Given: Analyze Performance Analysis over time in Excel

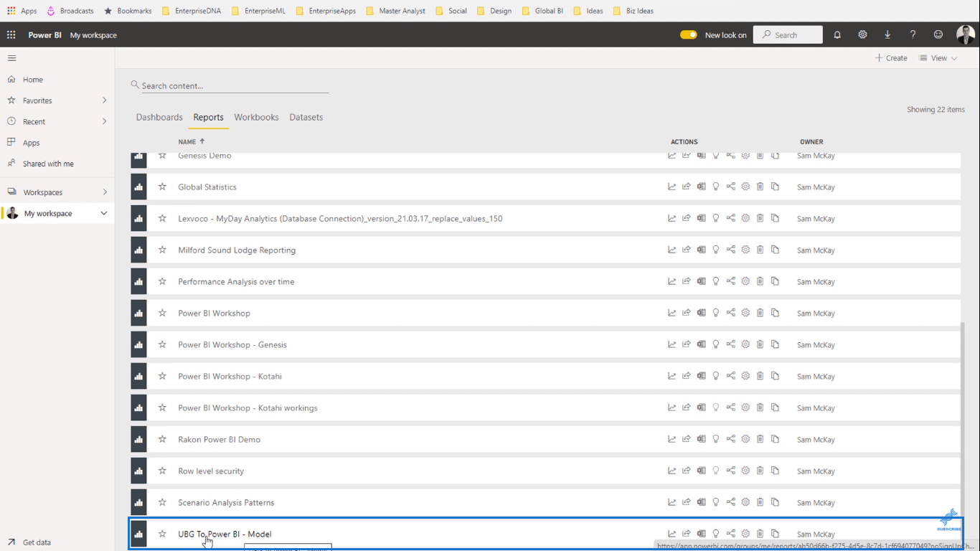Looking at the screenshot, I should pyautogui.click(x=702, y=281).
